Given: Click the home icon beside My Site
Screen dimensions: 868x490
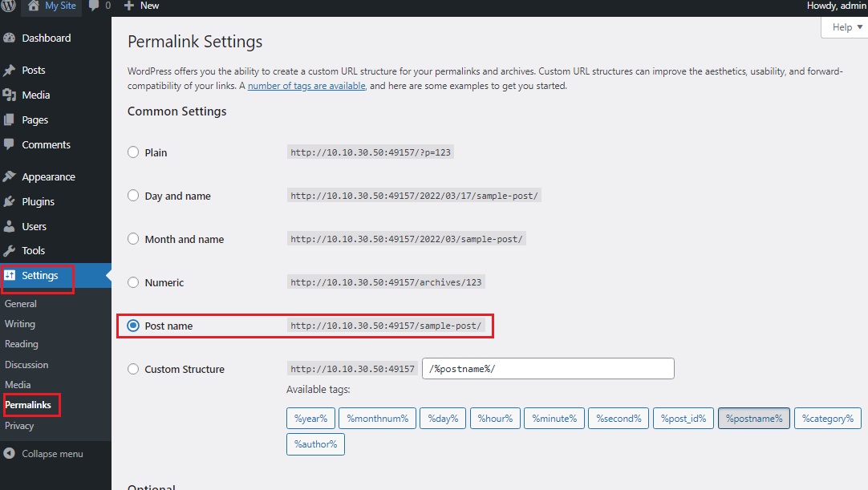Looking at the screenshot, I should tap(33, 6).
